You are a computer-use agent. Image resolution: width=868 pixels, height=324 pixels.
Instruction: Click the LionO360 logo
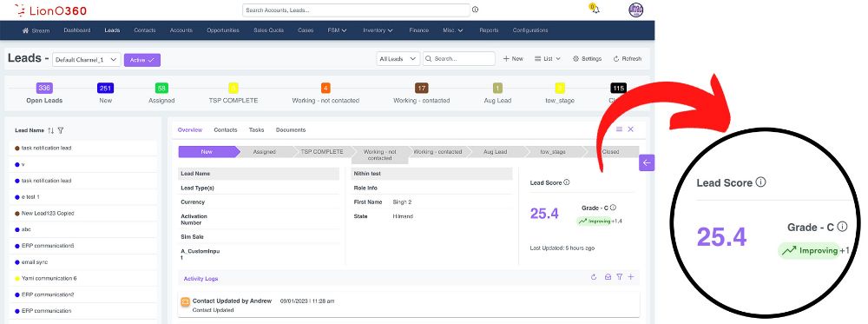[50, 10]
